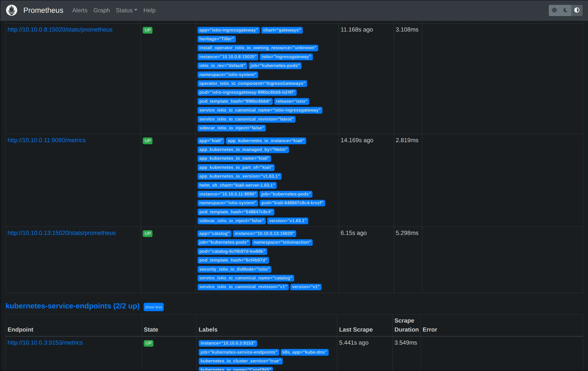Click UP badge for 10.10.0.8:15020 endpoint
Screen dimensions: 588x371
148,30
